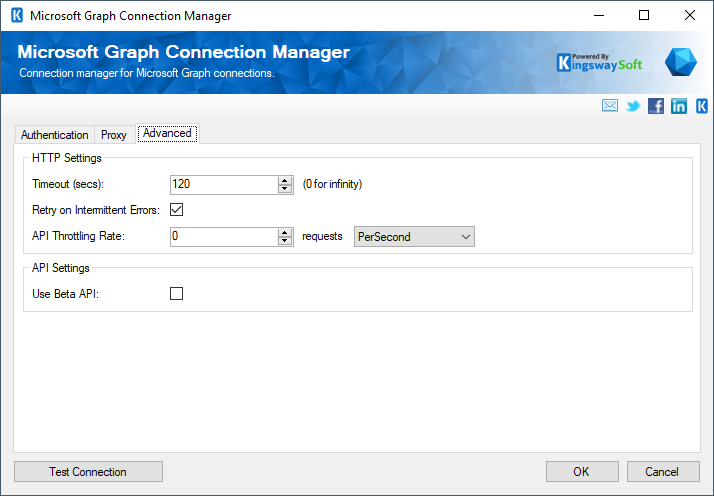
Task: Click the Cancel button
Action: click(x=663, y=471)
